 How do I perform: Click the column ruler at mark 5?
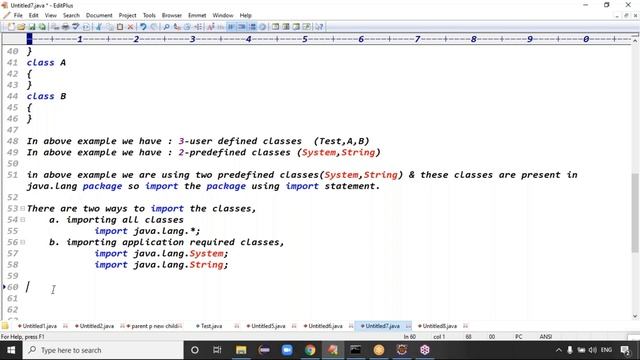click(304, 39)
